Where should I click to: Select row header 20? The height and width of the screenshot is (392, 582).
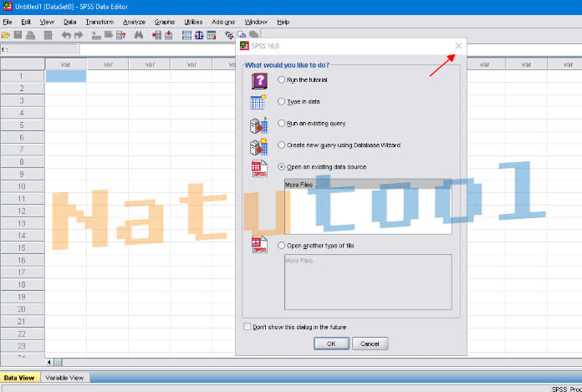(23, 309)
